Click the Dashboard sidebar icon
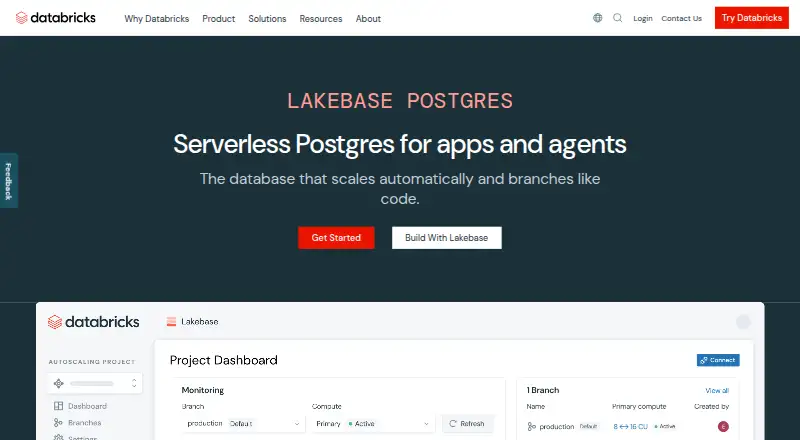The width and height of the screenshot is (800, 440). tap(59, 406)
